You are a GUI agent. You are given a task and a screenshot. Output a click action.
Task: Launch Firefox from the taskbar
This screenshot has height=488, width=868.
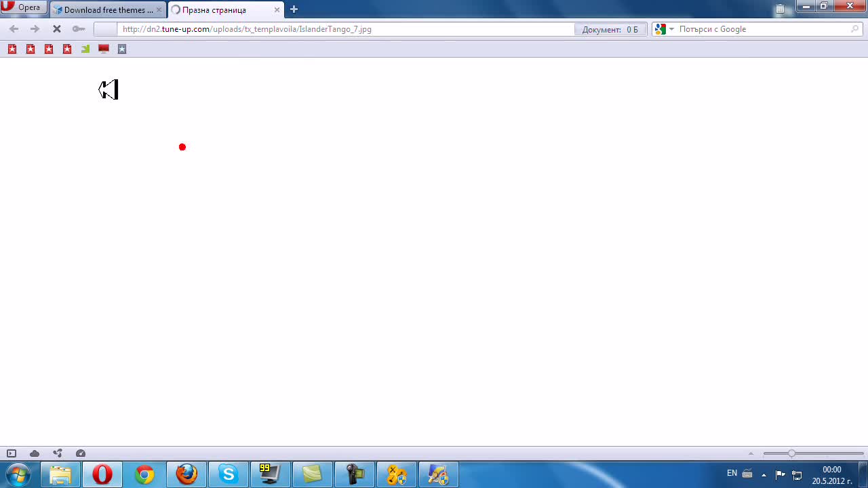pos(186,474)
